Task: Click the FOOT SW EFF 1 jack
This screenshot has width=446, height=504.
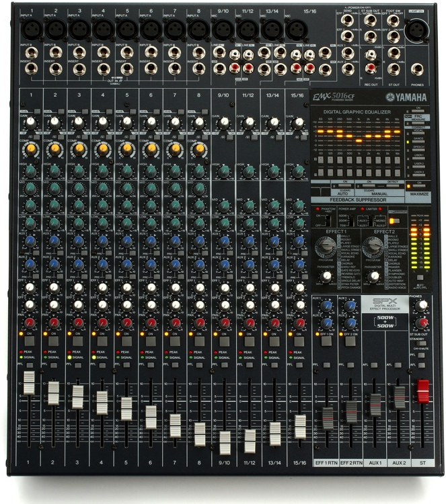Action: pos(394,21)
